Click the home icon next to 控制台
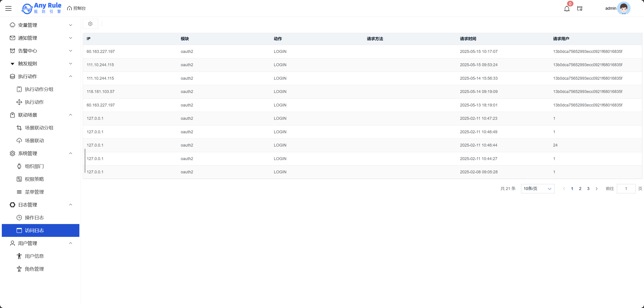The image size is (644, 308). coord(69,8)
